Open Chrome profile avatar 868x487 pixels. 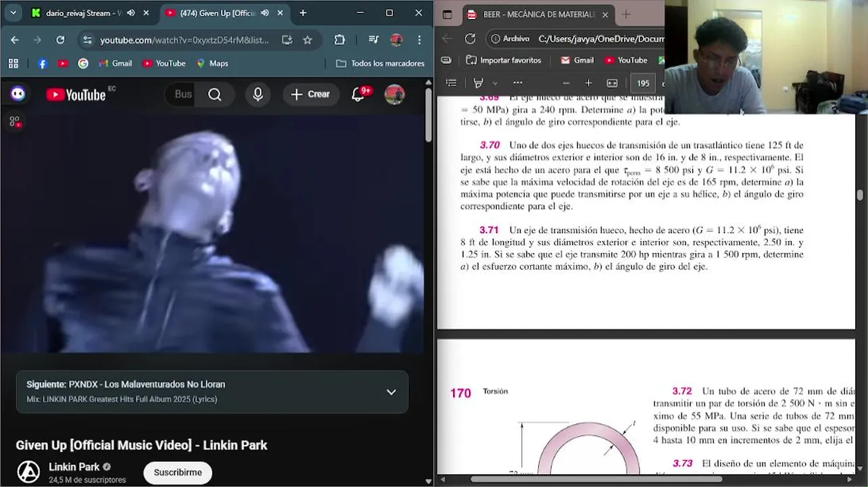point(396,40)
